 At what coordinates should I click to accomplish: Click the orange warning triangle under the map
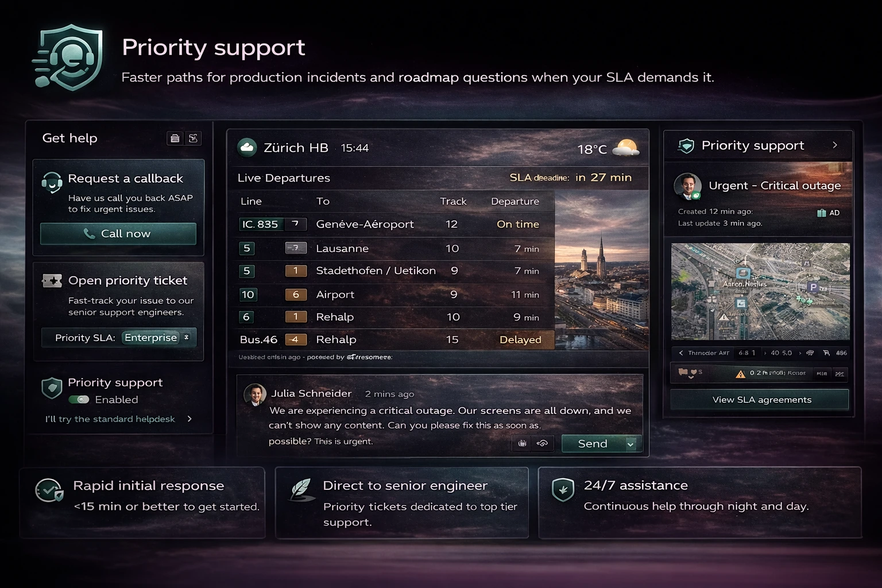pyautogui.click(x=740, y=374)
